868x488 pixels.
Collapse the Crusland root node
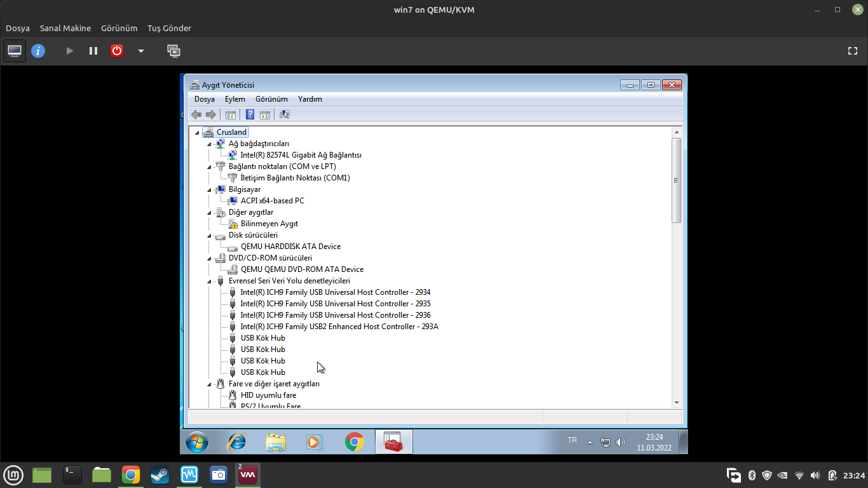(197, 132)
